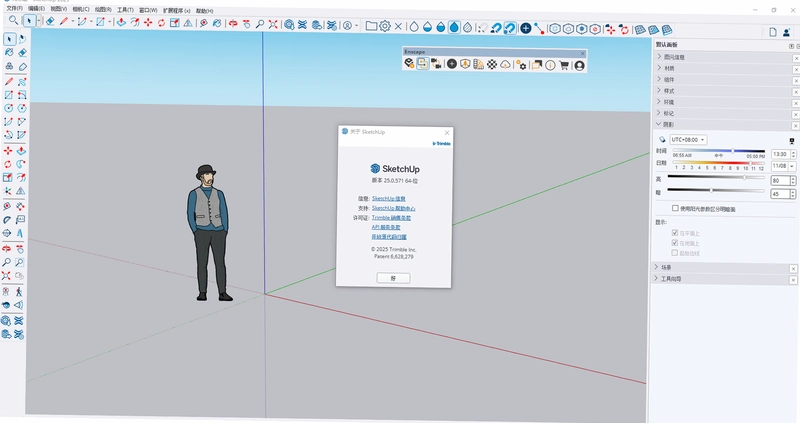Click the Search magnifier in top toolbar
The height and width of the screenshot is (423, 800).
14,20
